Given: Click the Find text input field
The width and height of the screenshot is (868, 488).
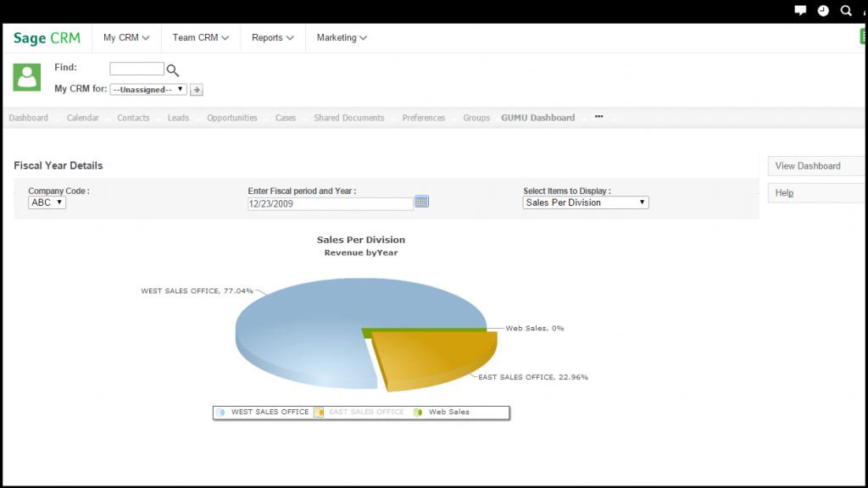Looking at the screenshot, I should coord(136,69).
